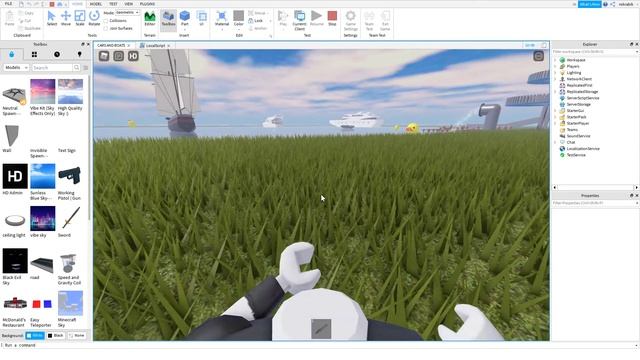Image resolution: width=640 pixels, height=360 pixels.
Task: Expand the StarterPlayer node in Explorer
Action: pos(555,123)
